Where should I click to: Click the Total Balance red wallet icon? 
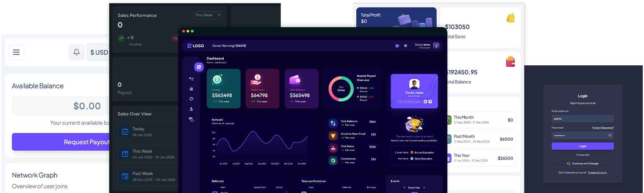[x=510, y=62]
